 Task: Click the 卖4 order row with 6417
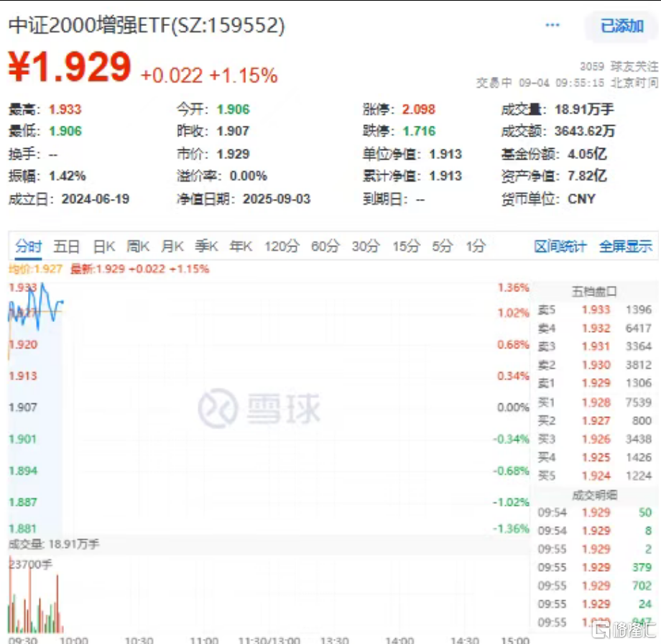point(594,328)
